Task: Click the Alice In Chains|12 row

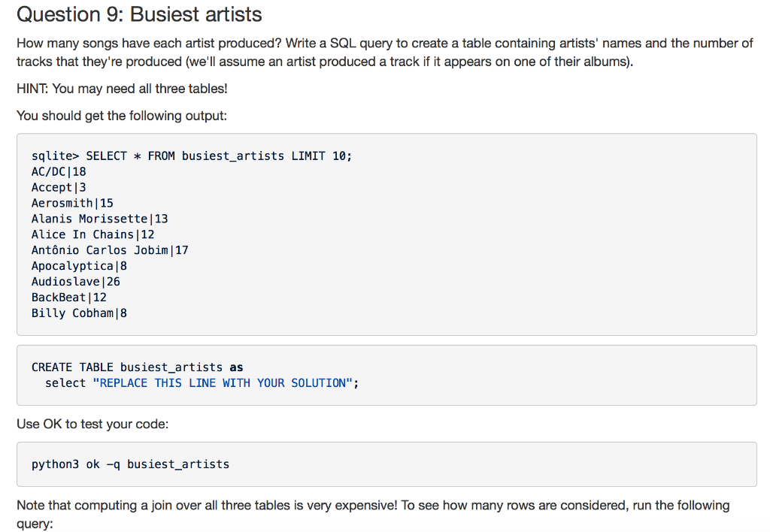Action: 92,234
